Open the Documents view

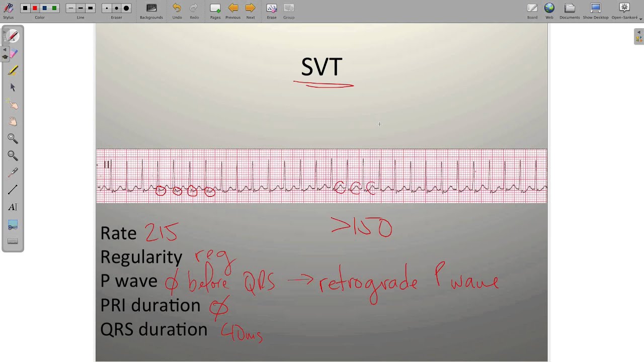coord(570,11)
